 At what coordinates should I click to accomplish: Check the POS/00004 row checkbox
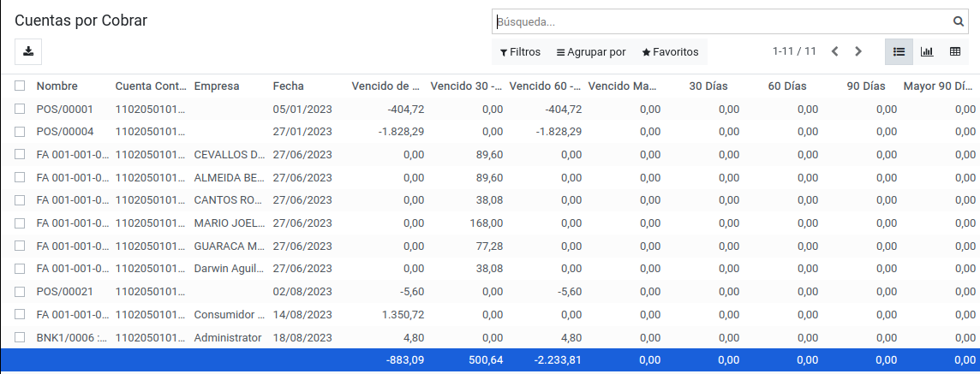point(20,132)
